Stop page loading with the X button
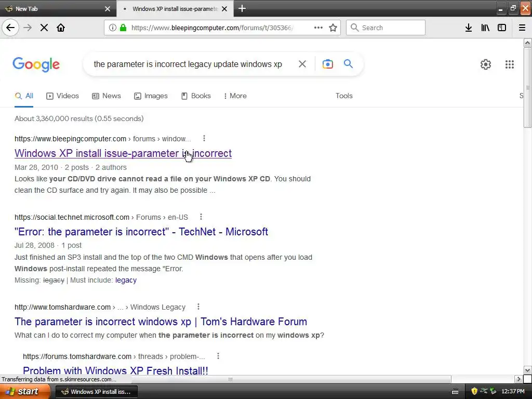The height and width of the screenshot is (399, 532). coord(44,28)
